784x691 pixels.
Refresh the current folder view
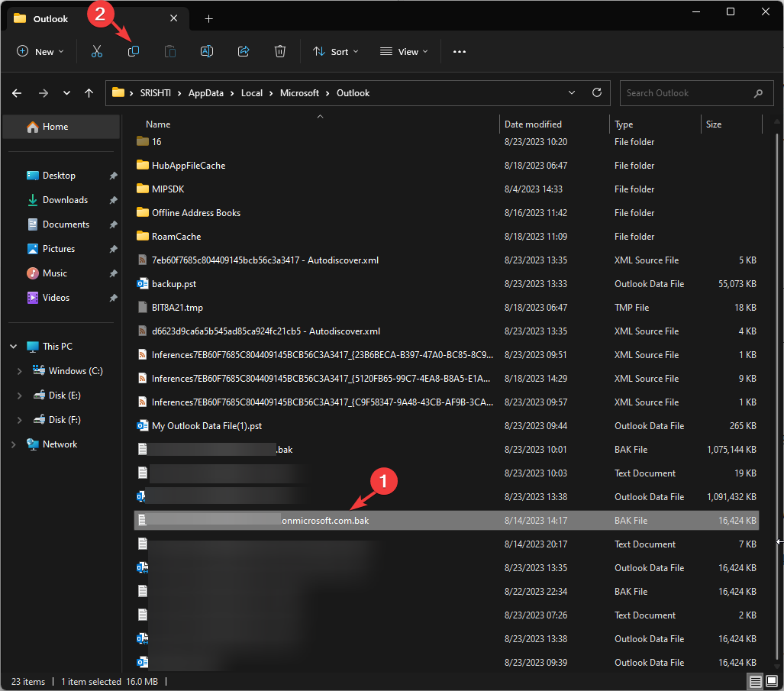(597, 92)
